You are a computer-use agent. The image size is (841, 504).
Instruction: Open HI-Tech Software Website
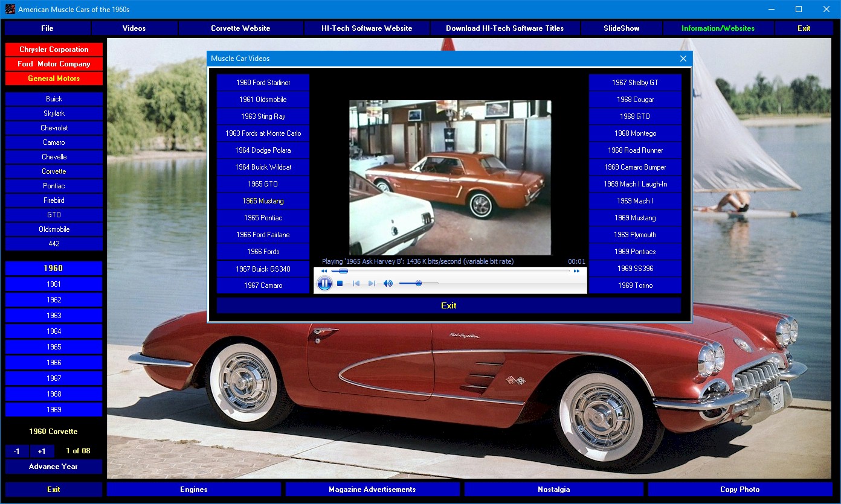(367, 28)
